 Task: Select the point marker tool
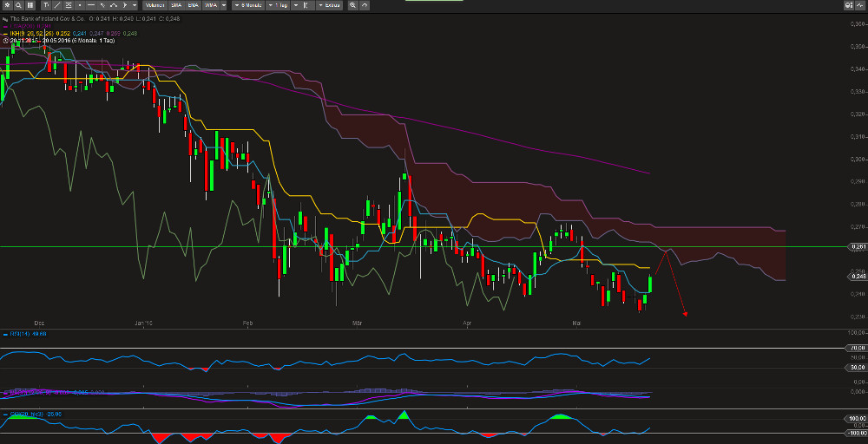click(x=80, y=5)
